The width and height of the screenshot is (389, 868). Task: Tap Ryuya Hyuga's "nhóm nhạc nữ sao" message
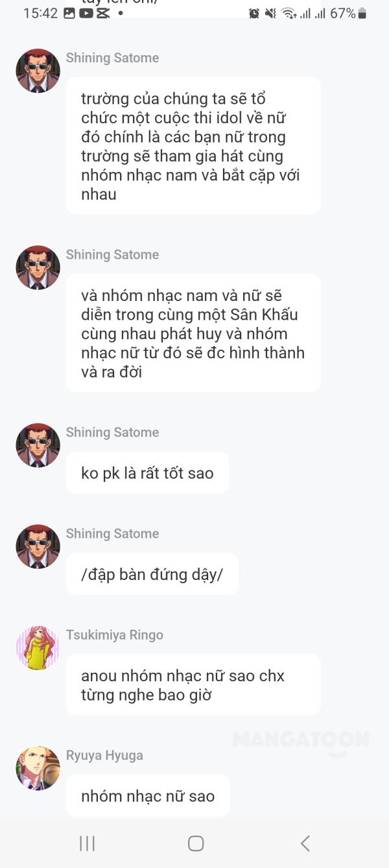coord(148,796)
